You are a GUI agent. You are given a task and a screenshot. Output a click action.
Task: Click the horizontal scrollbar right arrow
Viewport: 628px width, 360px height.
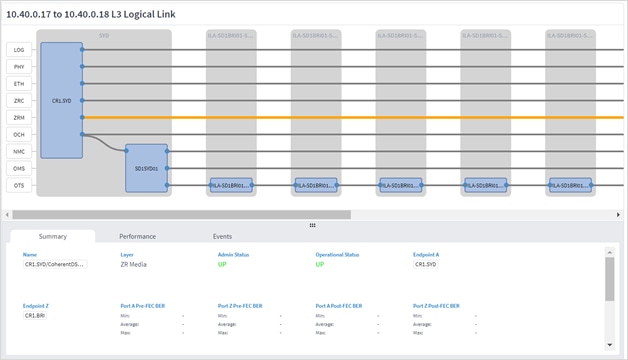click(x=618, y=215)
